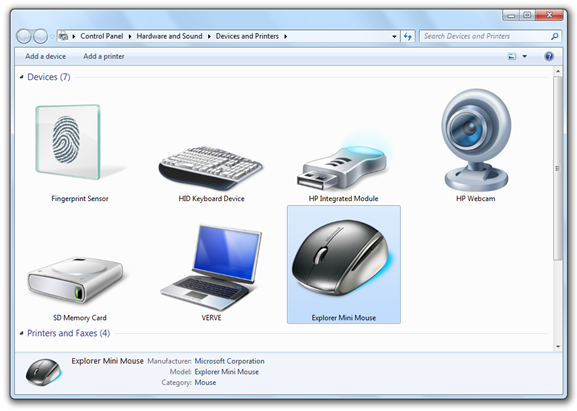Expand arrow before Control Panel breadcrumb
Screen dimensions: 577x411
pos(74,36)
